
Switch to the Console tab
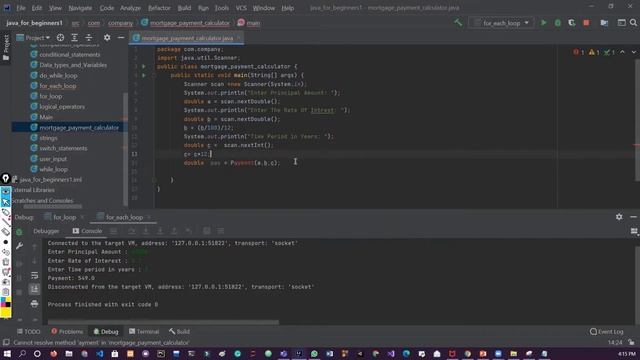pos(88,231)
